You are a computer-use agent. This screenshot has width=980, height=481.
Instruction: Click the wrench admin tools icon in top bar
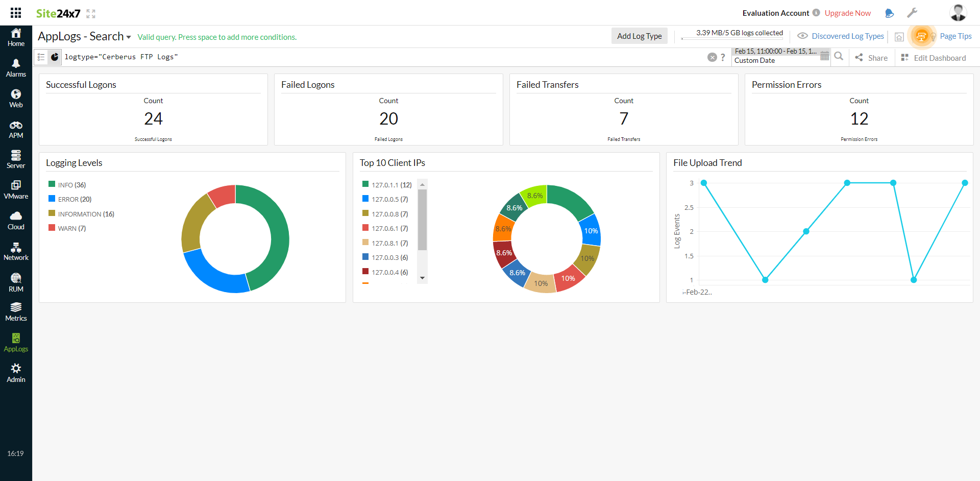(913, 13)
